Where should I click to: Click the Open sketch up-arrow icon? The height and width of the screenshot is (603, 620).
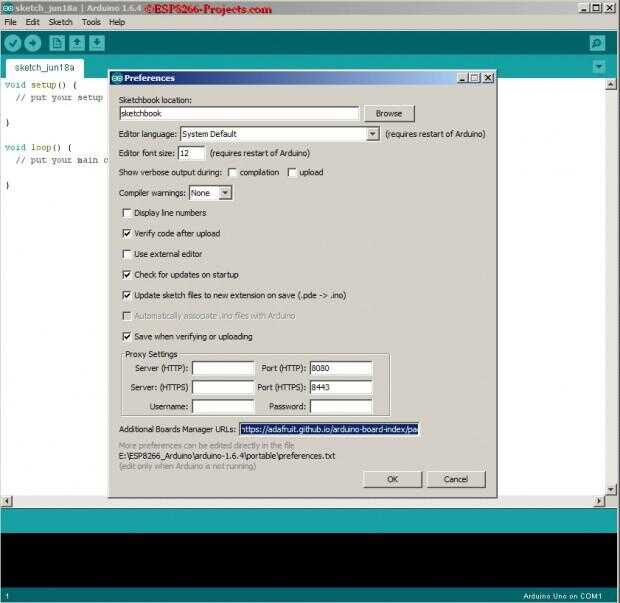(x=77, y=43)
